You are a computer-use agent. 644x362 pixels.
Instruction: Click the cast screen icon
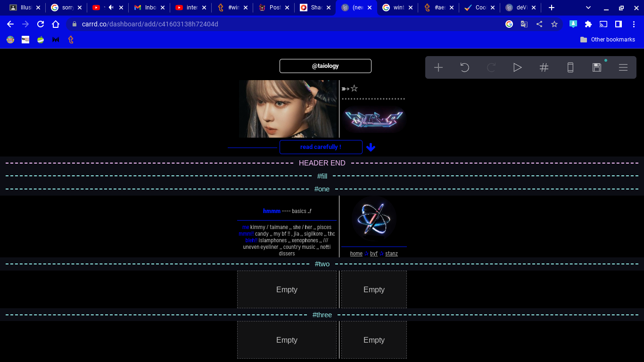coord(603,24)
